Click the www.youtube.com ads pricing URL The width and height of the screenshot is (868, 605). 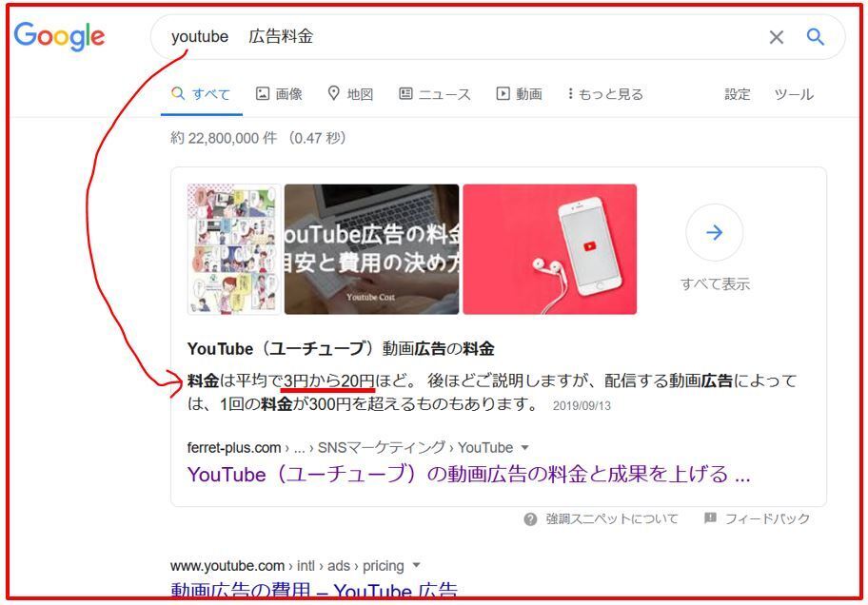[x=286, y=566]
